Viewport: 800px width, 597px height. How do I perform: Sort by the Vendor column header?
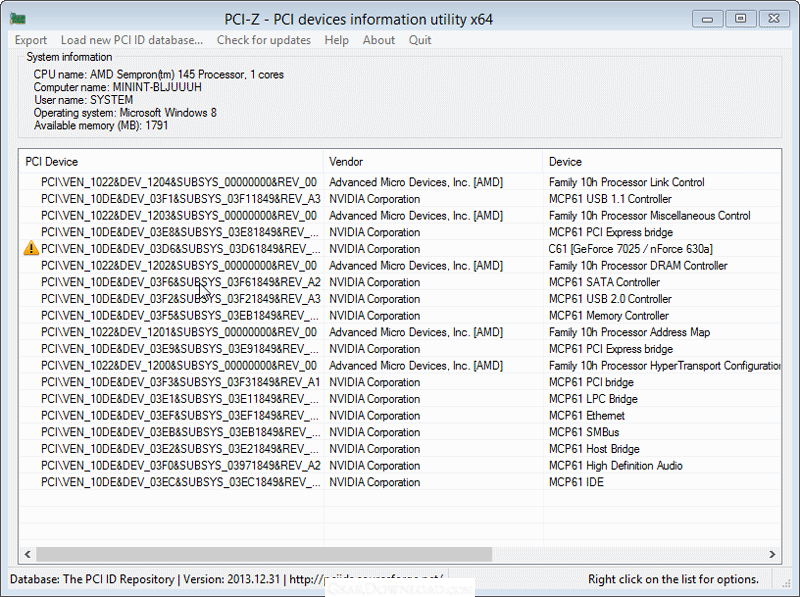(433, 162)
